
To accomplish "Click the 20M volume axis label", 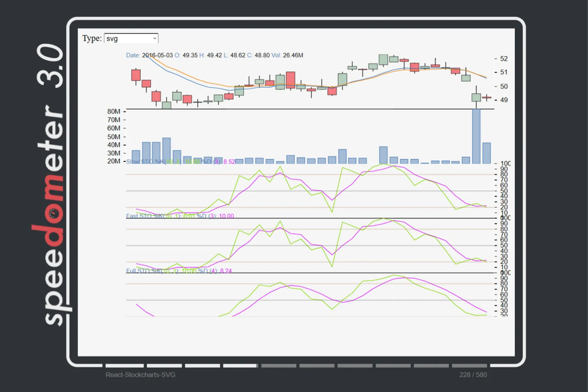I will tap(114, 161).
